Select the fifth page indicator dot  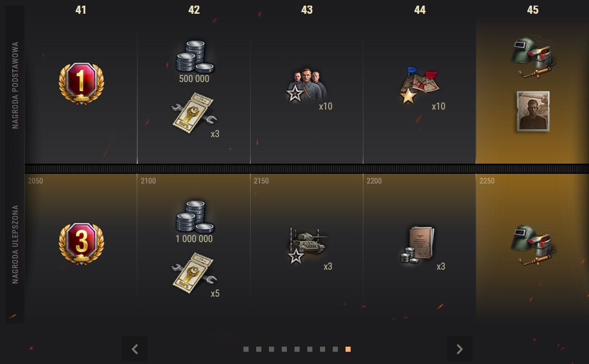[x=297, y=349]
